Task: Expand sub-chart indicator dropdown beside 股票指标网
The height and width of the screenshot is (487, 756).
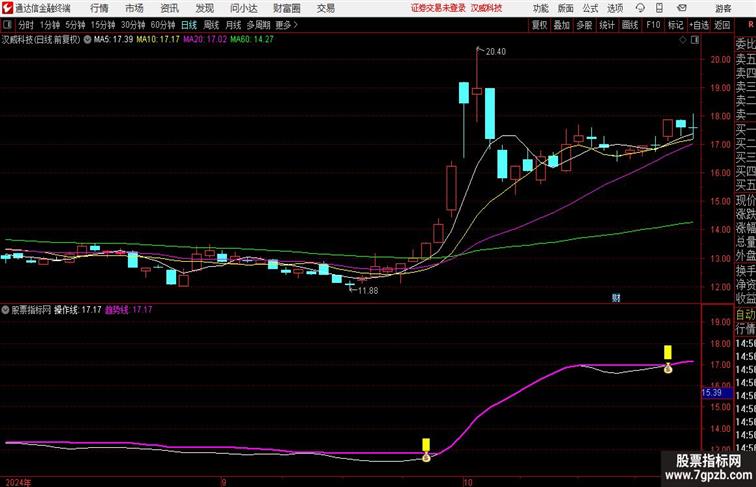Action: click(x=5, y=310)
